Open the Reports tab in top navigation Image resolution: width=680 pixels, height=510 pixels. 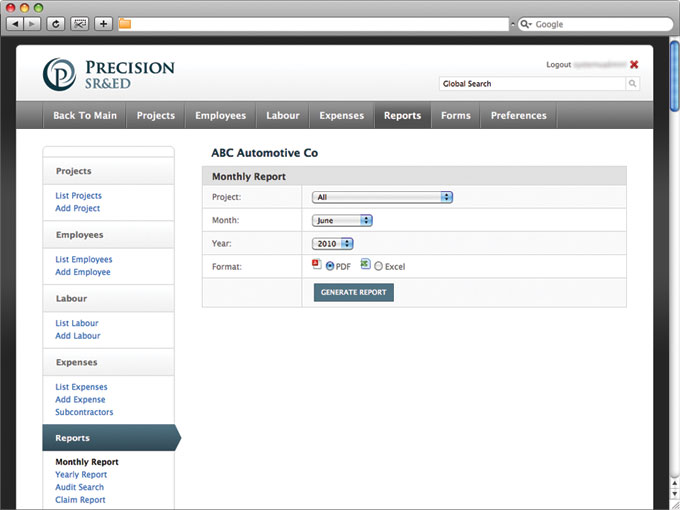(402, 115)
